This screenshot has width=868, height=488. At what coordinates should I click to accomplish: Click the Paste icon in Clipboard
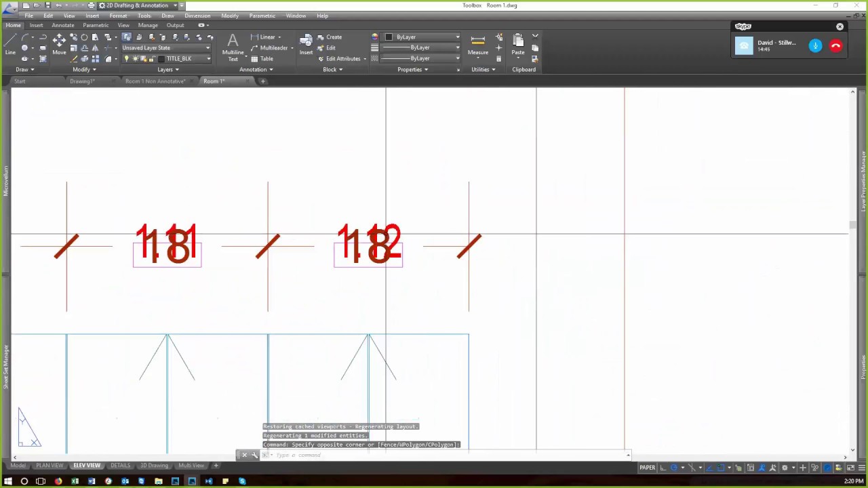(518, 45)
